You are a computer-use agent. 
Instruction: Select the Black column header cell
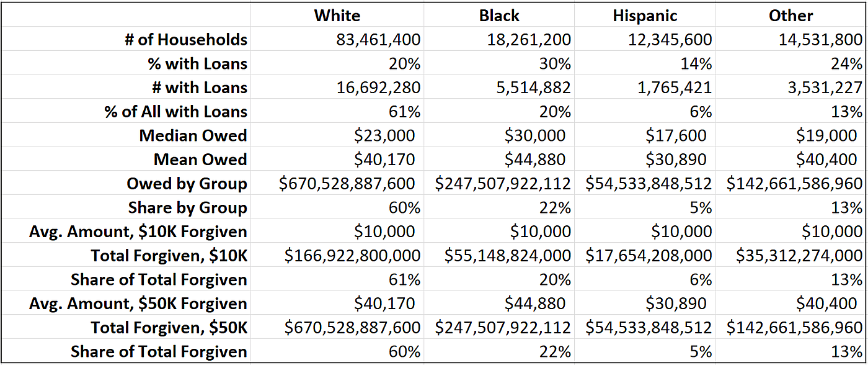[x=499, y=16]
